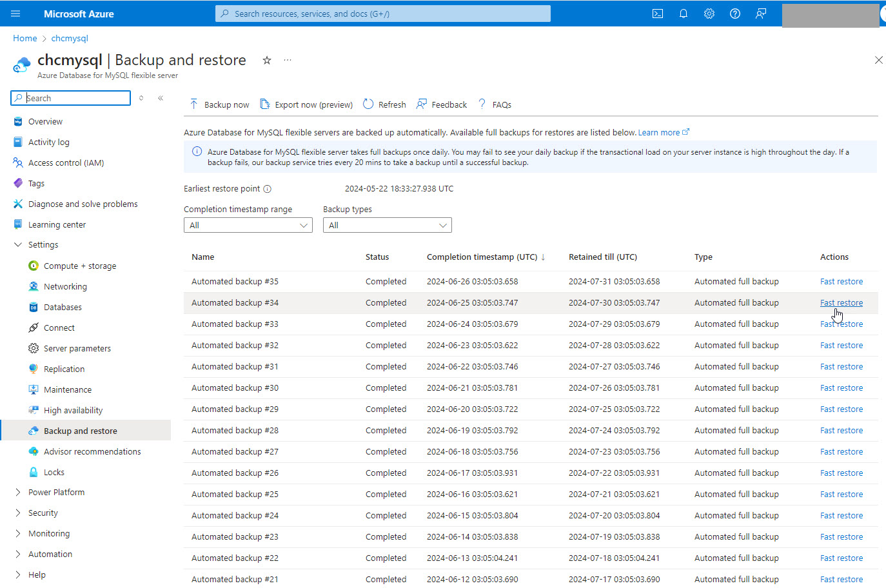Viewport: 886px width, 588px height.
Task: Open portal settings gear
Action: tap(709, 14)
